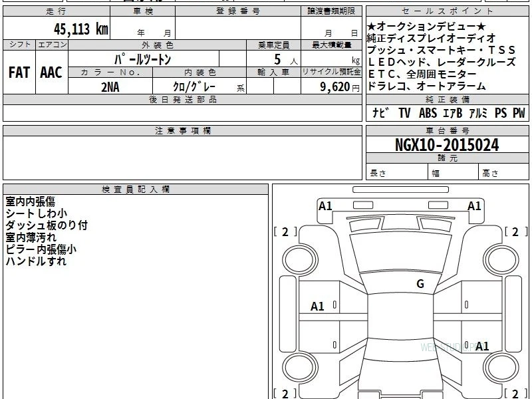This screenshot has width=532, height=399.
Task: Select the color code 2NA
Action: pyautogui.click(x=110, y=87)
